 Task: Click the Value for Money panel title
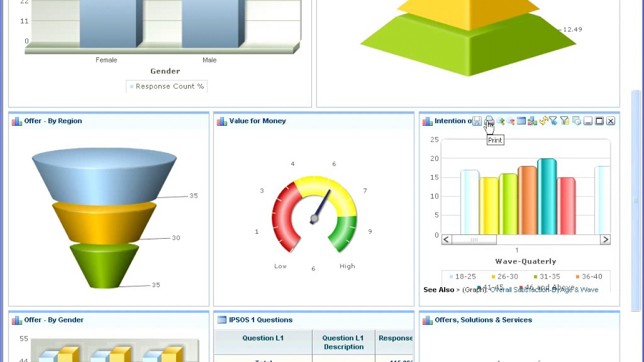coord(258,121)
